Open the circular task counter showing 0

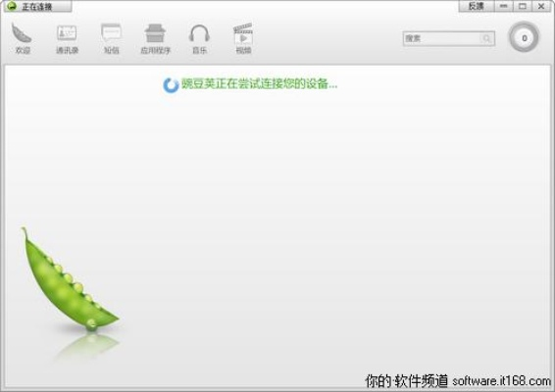524,37
